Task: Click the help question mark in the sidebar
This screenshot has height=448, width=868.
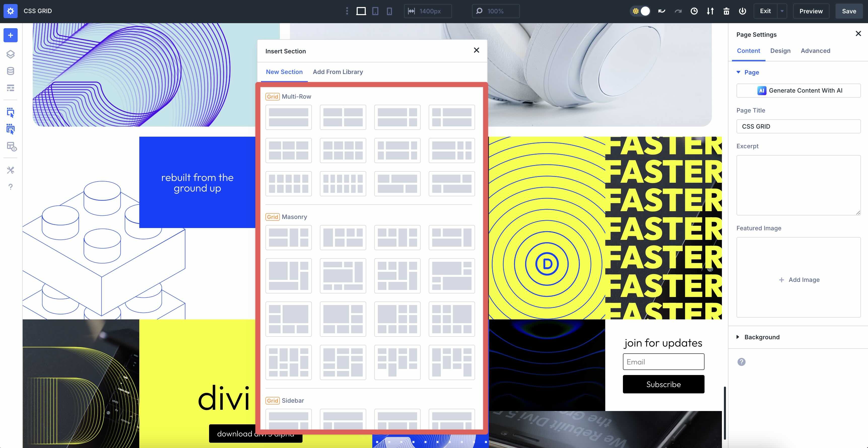Action: click(10, 187)
